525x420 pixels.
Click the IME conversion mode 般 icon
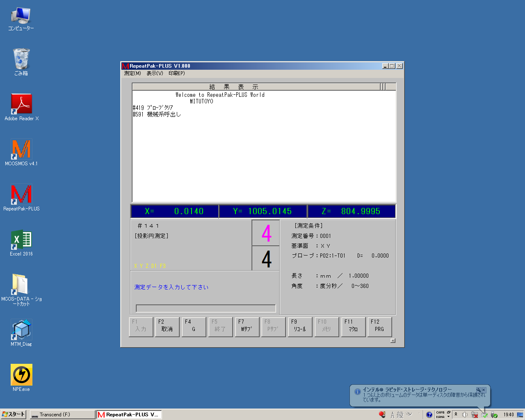(x=400, y=415)
